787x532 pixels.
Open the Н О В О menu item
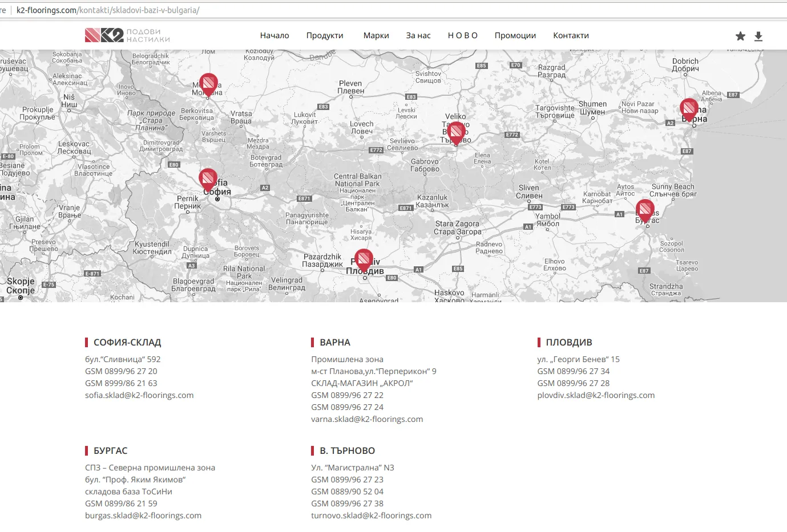pos(463,35)
